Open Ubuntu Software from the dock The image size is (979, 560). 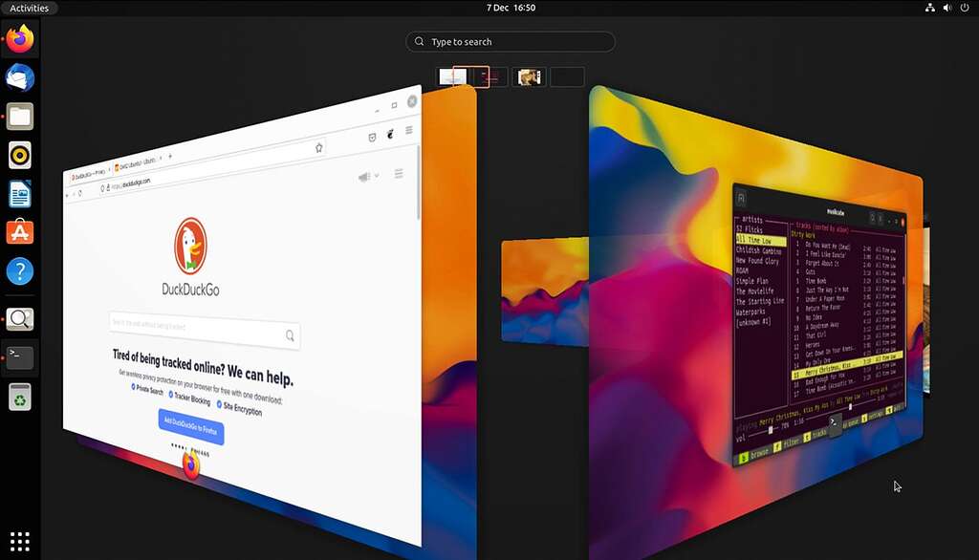[x=19, y=231]
